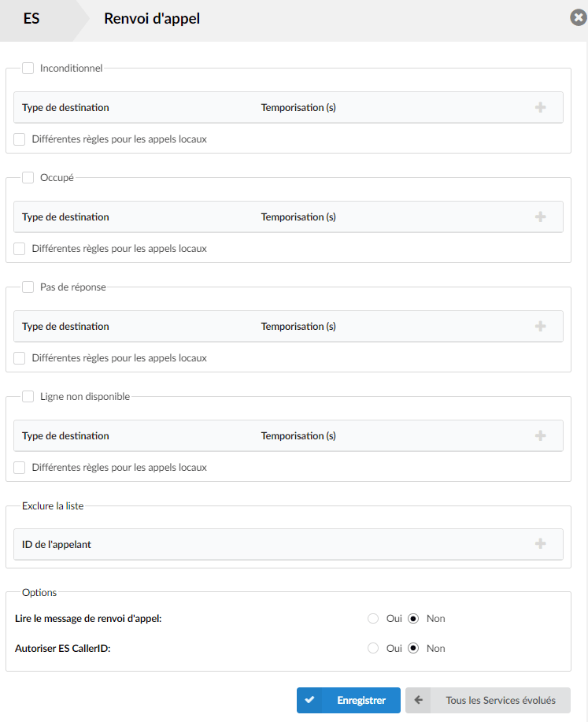This screenshot has width=588, height=722.
Task: Select Oui for Lire le message de renvoi
Action: [x=373, y=618]
